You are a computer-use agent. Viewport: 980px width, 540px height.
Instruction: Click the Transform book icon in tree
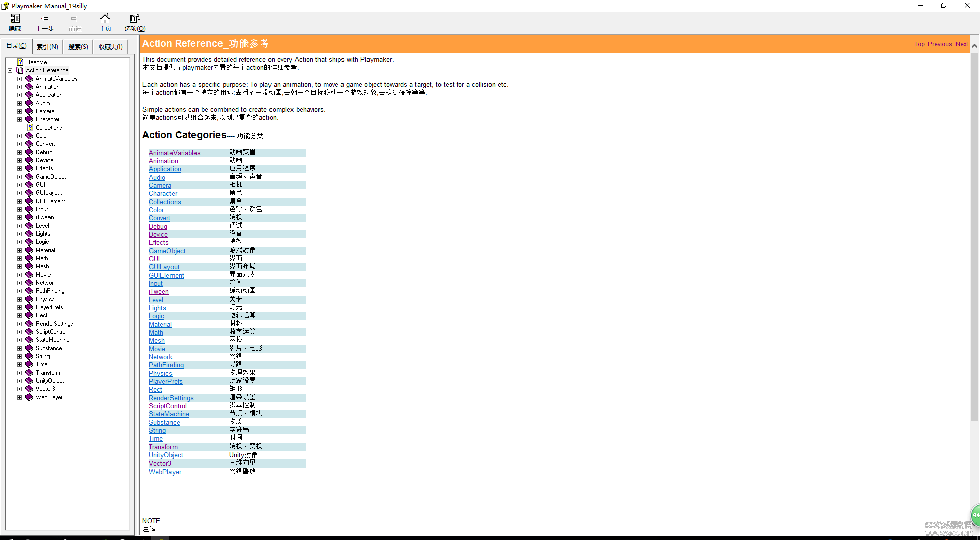click(x=29, y=373)
